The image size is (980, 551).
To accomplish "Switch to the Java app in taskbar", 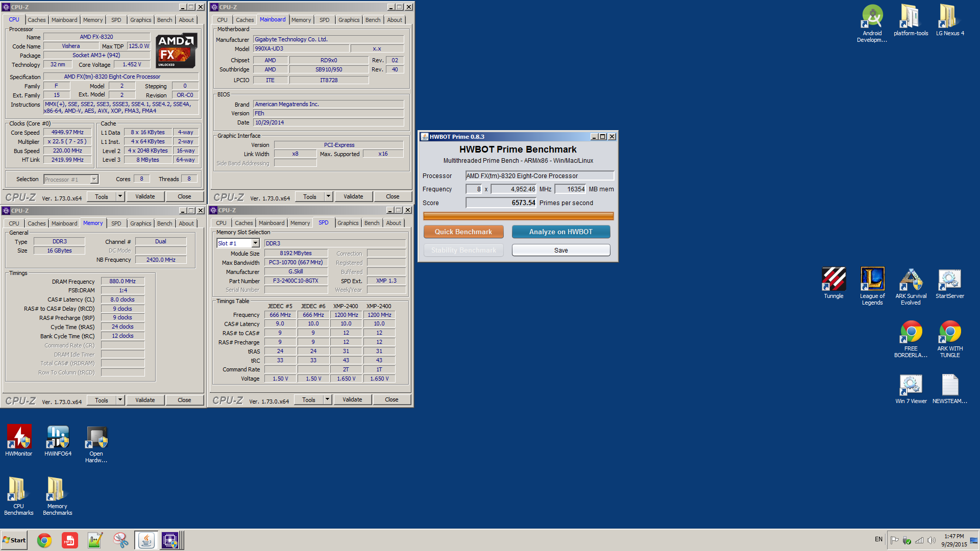I will 146,540.
